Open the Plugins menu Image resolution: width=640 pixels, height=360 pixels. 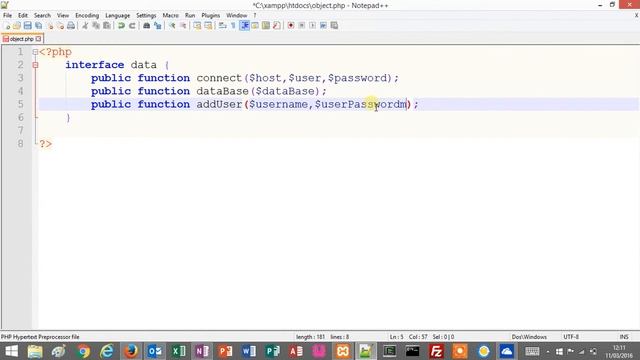(x=211, y=16)
